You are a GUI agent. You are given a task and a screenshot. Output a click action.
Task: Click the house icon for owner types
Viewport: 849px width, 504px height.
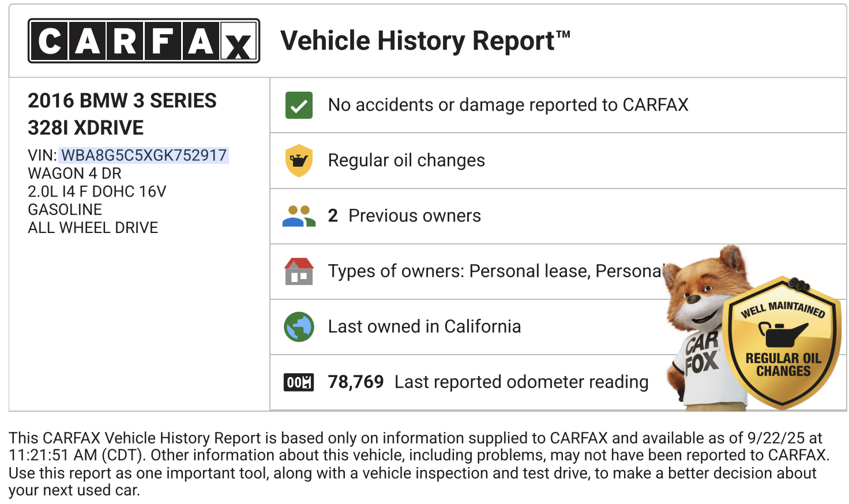point(299,271)
